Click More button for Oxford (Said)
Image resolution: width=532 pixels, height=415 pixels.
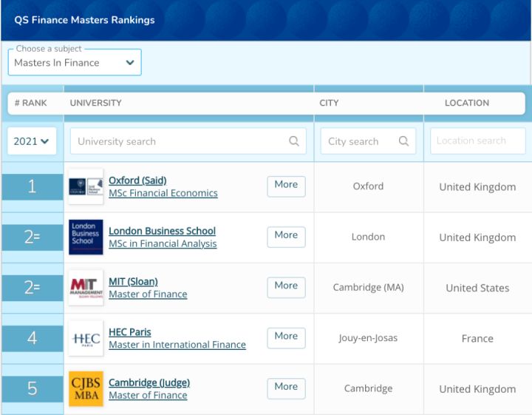[x=286, y=186]
